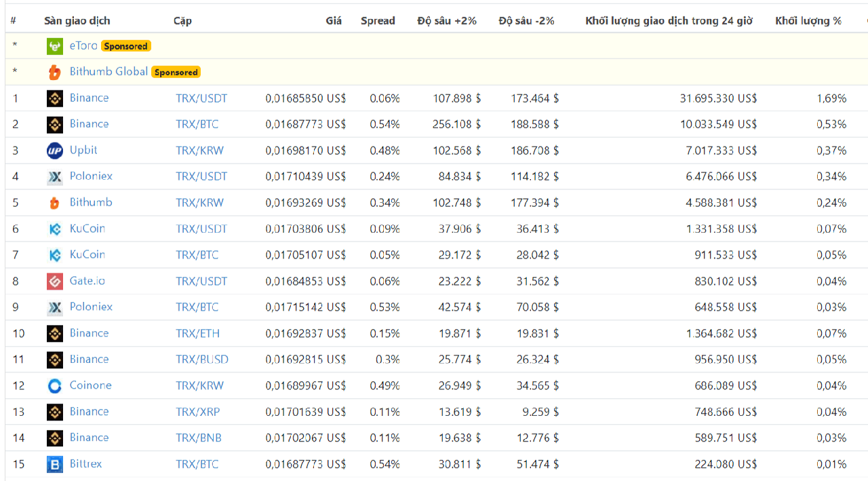Click the KuCoin logo on row 6
Screen dimensions: 868x481
point(55,229)
